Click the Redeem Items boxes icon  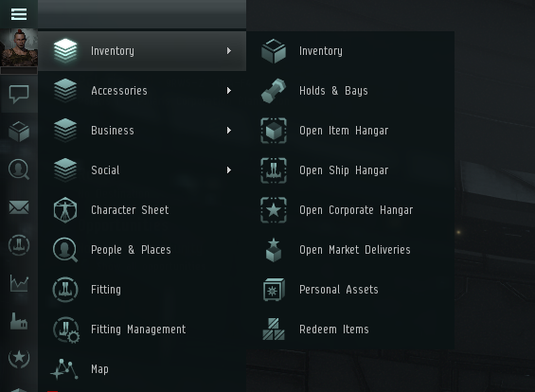point(274,330)
